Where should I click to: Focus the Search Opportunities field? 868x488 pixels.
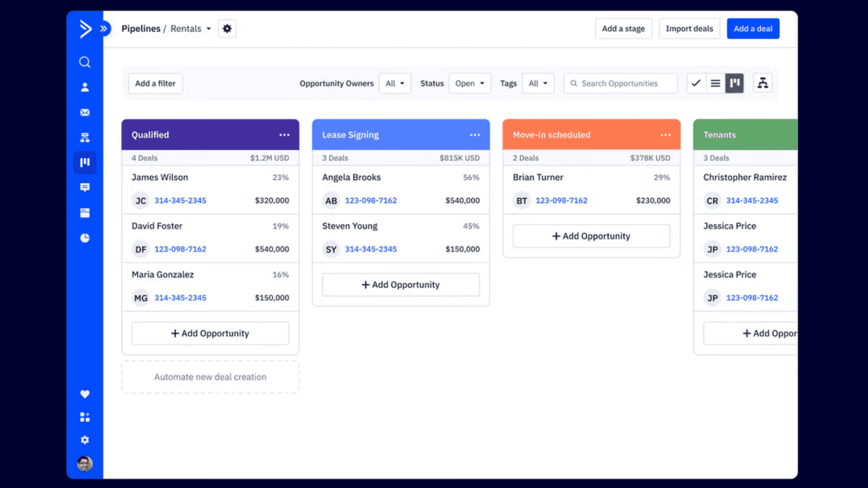(x=620, y=84)
